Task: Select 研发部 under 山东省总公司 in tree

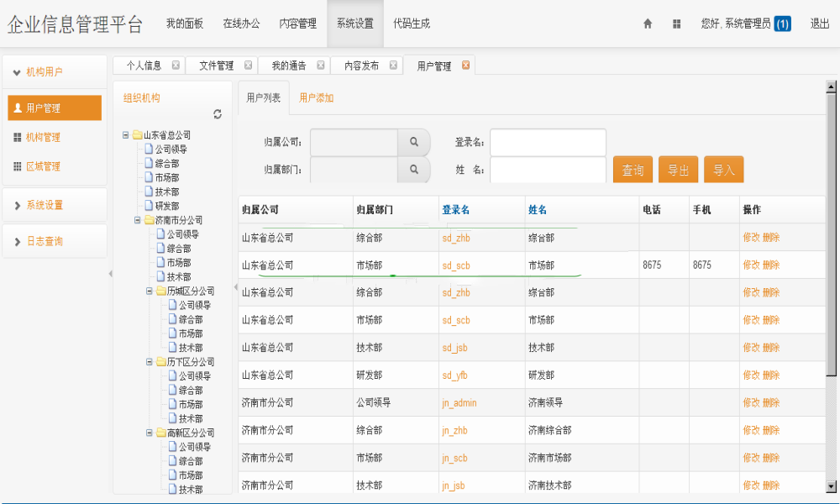Action: 167,206
